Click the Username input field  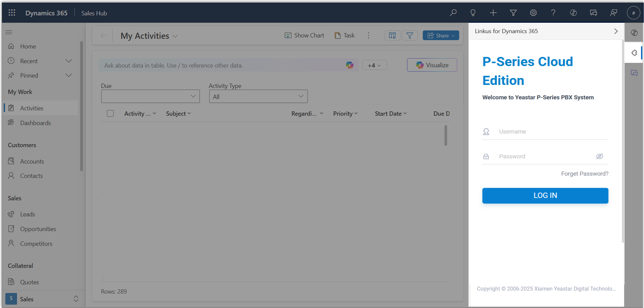click(x=551, y=132)
